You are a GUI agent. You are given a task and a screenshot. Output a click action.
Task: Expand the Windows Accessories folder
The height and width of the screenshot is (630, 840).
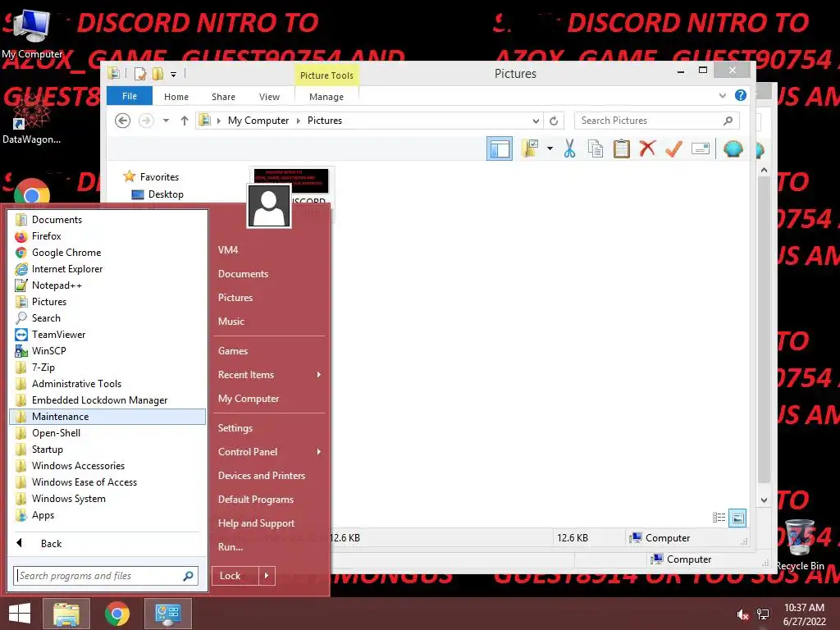click(x=107, y=466)
